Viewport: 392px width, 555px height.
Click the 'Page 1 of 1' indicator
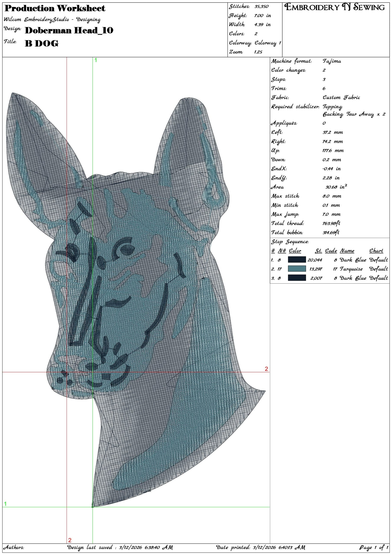(374, 547)
